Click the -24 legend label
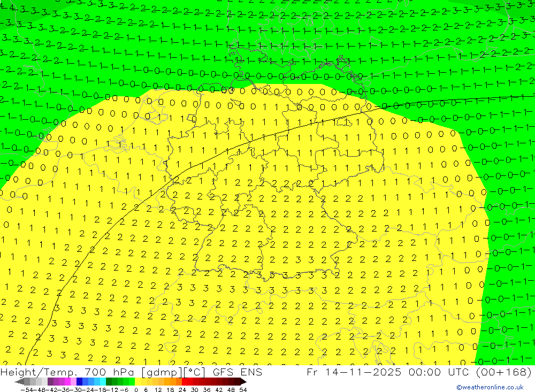Image resolution: width=535 pixels, height=392 pixels. (88, 390)
